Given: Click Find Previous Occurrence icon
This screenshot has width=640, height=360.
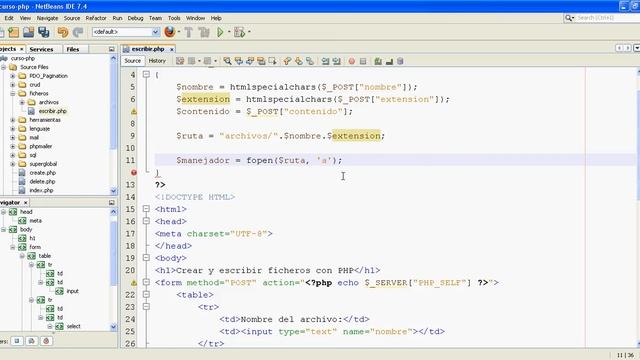Looking at the screenshot, I should point(239,61).
